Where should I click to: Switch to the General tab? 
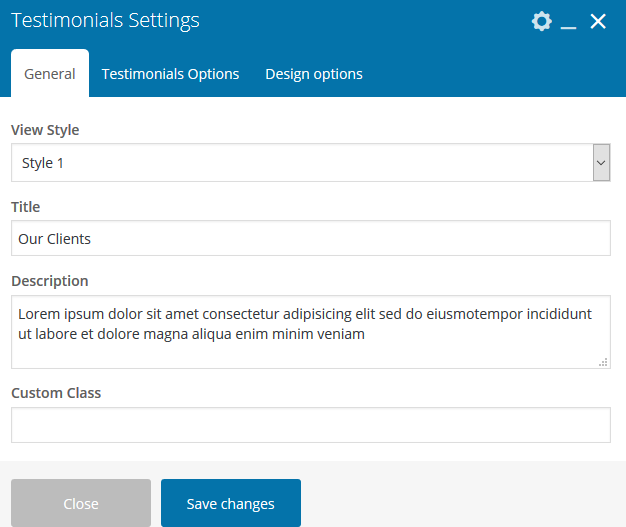pos(50,74)
